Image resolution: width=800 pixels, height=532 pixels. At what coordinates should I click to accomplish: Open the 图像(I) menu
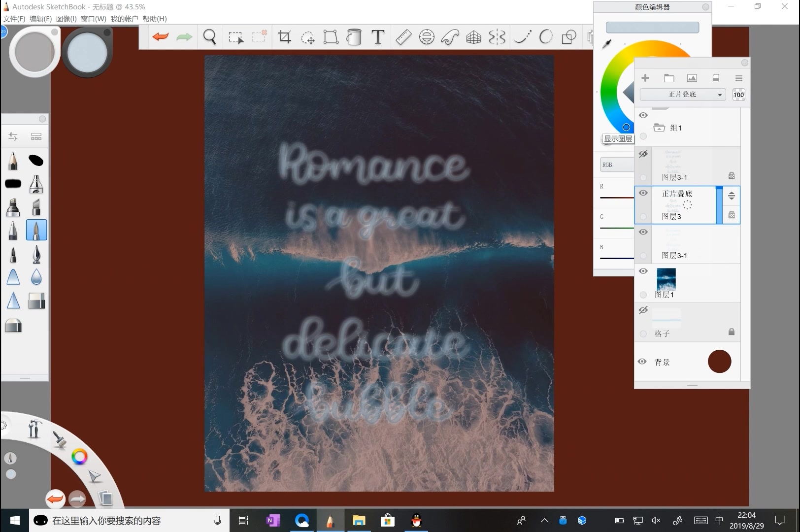(x=67, y=19)
